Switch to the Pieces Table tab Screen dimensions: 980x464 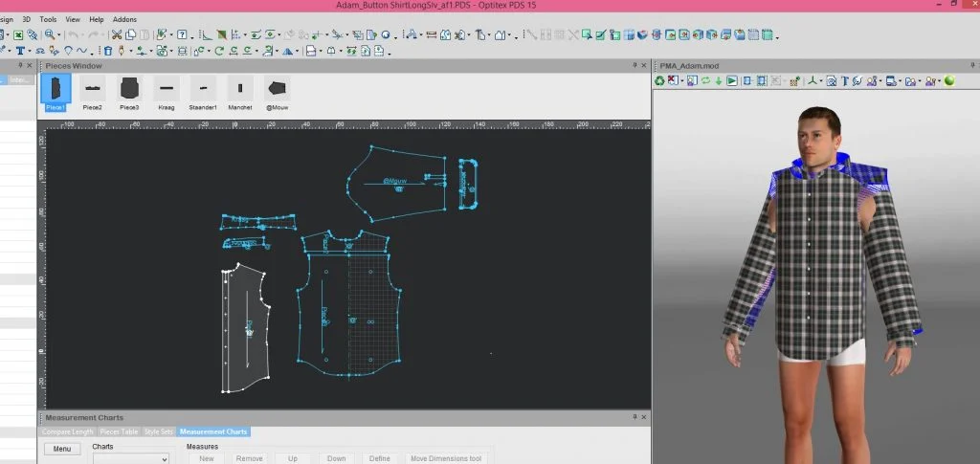pos(120,432)
